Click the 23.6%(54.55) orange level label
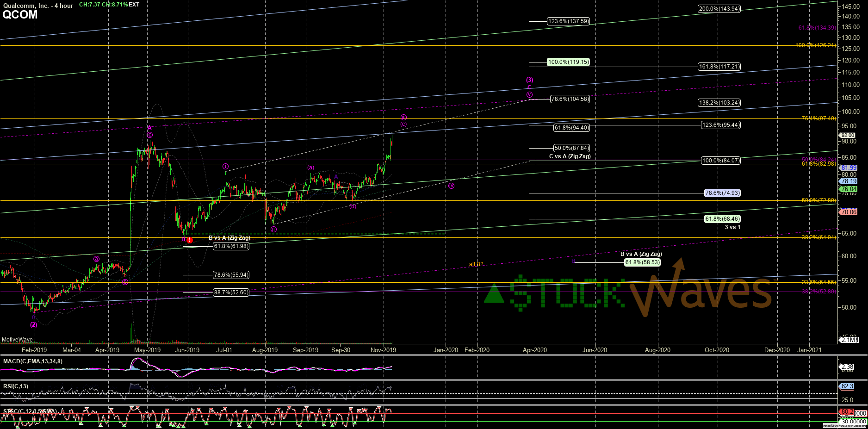The height and width of the screenshot is (429, 868). (x=819, y=282)
